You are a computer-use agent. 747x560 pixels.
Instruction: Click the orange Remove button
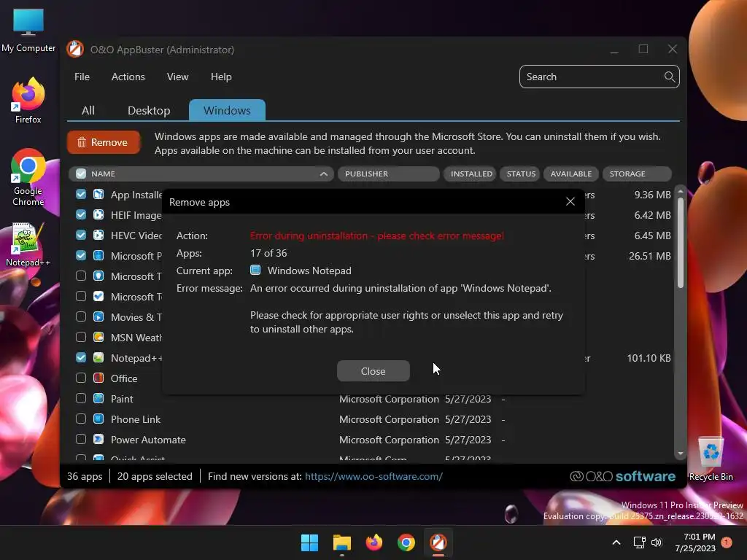pos(104,142)
